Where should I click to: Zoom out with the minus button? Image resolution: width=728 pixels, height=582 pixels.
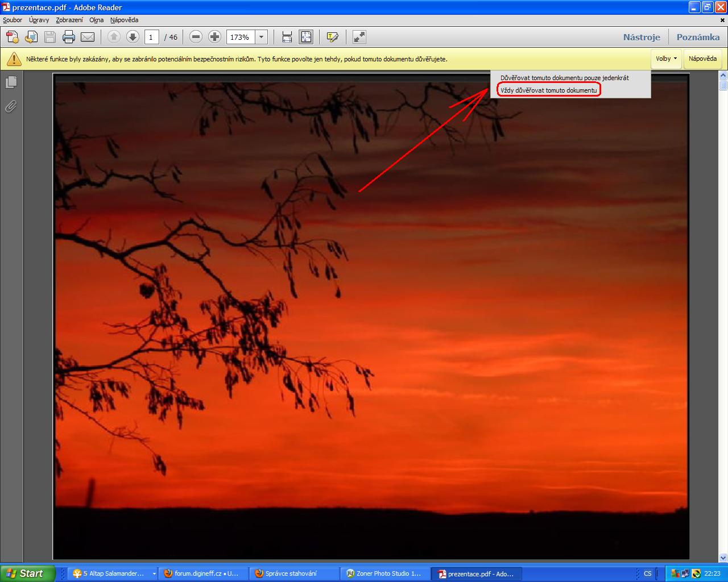click(196, 37)
